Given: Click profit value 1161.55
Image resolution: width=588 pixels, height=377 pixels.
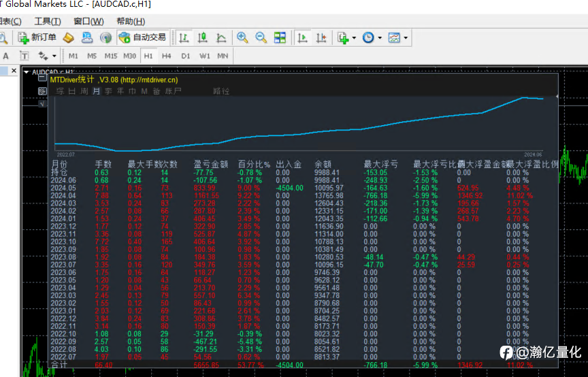Looking at the screenshot, I should click(206, 195).
